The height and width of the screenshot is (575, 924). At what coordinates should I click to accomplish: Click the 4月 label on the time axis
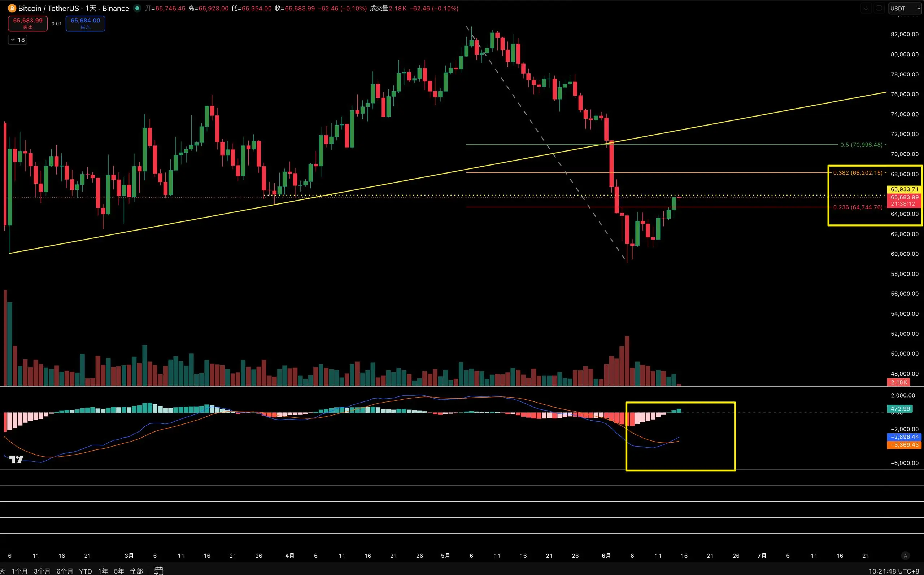[x=290, y=556]
